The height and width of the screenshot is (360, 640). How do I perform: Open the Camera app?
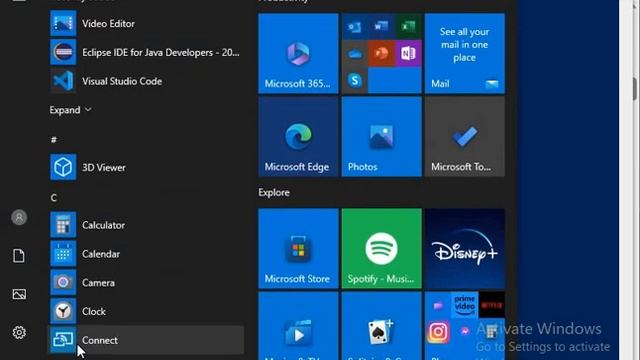coord(146,282)
